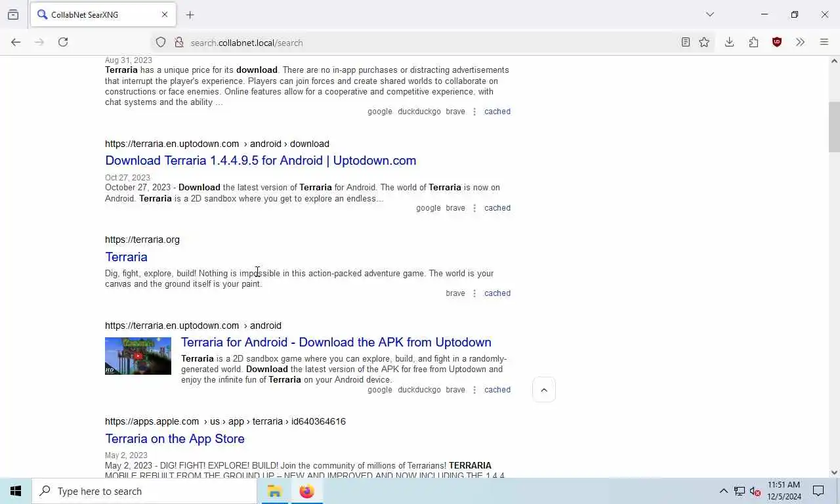The image size is (840, 504).
Task: Open more options dots for terraria.org result
Action: 474,293
